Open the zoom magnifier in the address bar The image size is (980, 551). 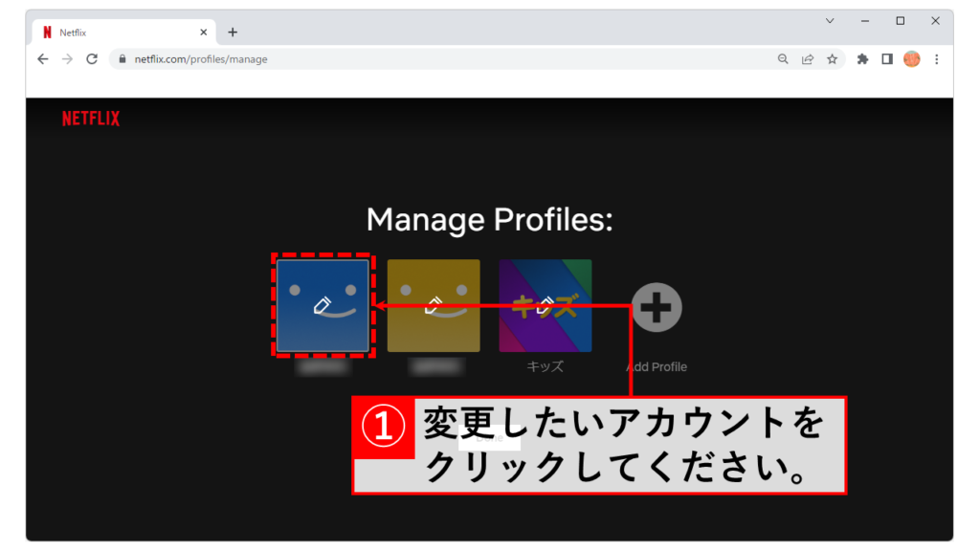[x=783, y=59]
